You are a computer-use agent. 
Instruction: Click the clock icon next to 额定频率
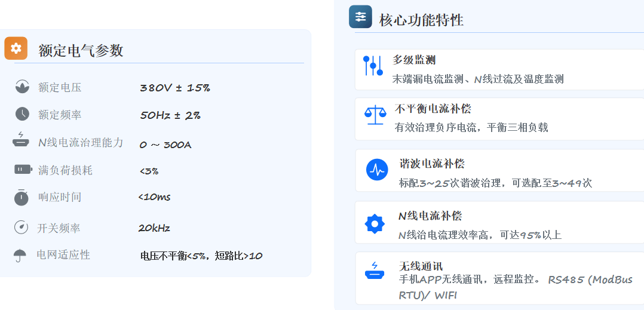point(22,113)
